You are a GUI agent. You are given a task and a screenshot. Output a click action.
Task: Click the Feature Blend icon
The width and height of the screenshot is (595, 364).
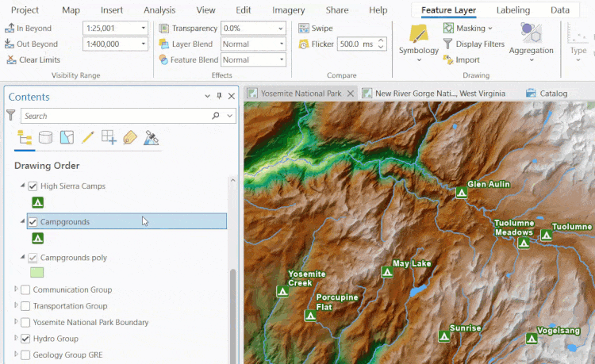tap(163, 59)
